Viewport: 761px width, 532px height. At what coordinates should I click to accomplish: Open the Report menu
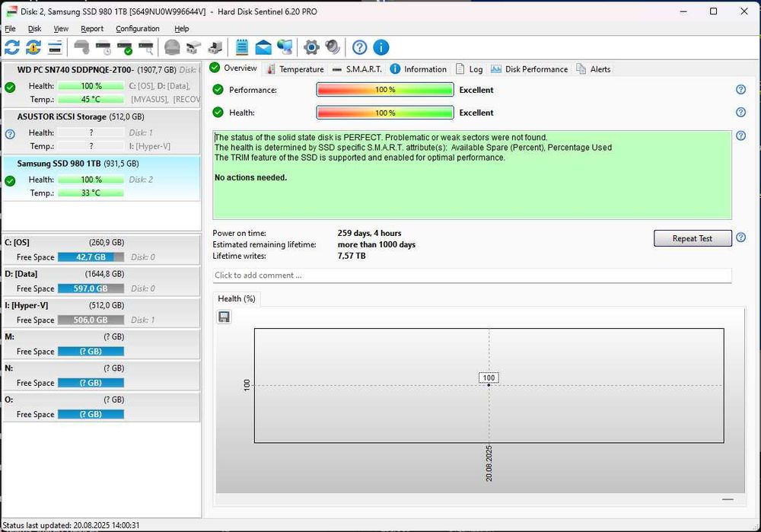[x=92, y=29]
